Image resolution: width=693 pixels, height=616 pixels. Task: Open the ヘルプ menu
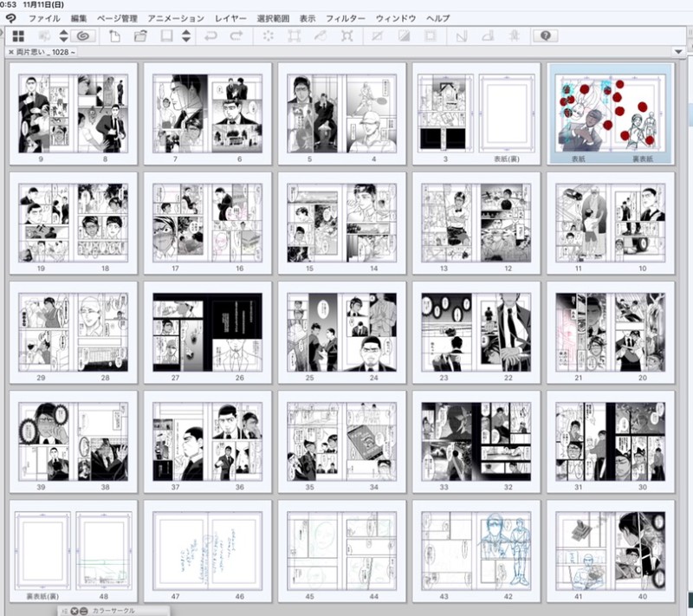(x=438, y=18)
